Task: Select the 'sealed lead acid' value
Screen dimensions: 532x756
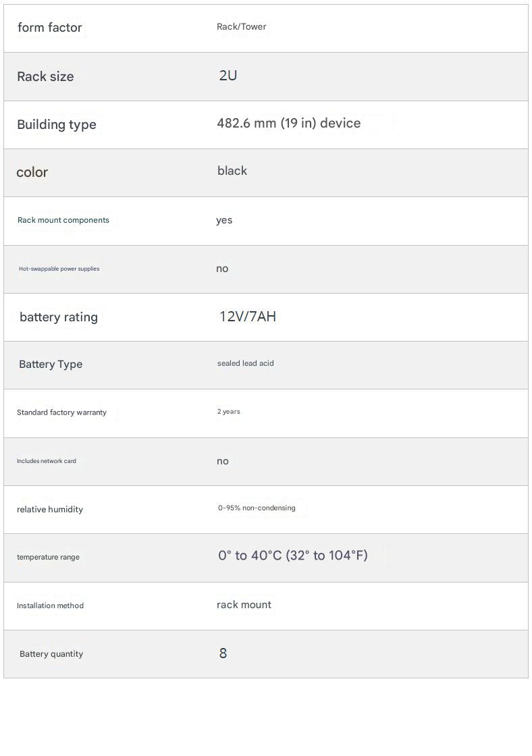Action: (x=245, y=363)
